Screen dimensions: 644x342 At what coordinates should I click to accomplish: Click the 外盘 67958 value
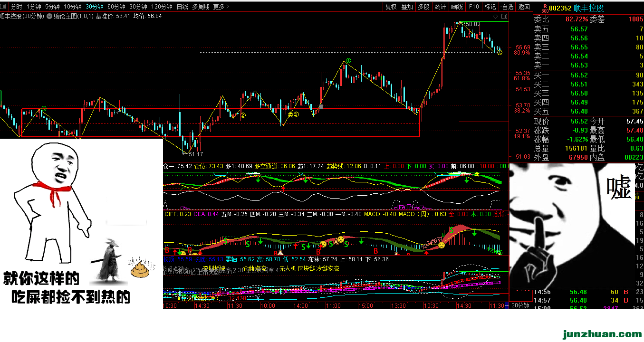578,157
